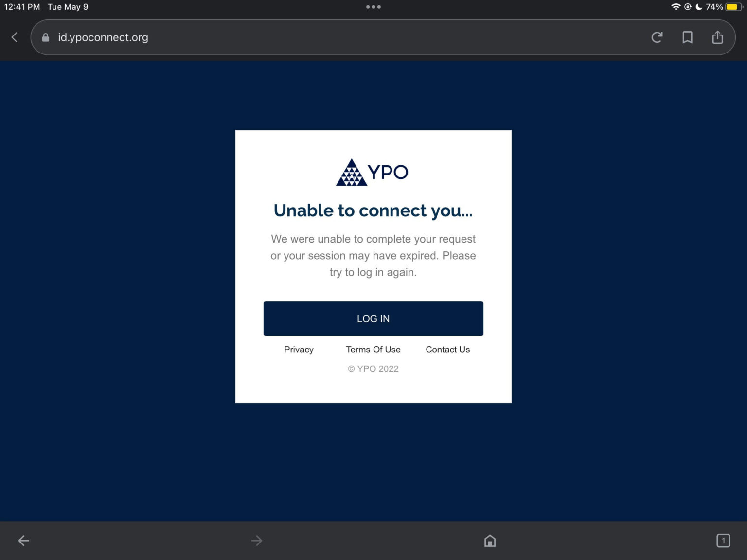Click the forward navigation arrow
This screenshot has height=560, width=747.
click(256, 540)
